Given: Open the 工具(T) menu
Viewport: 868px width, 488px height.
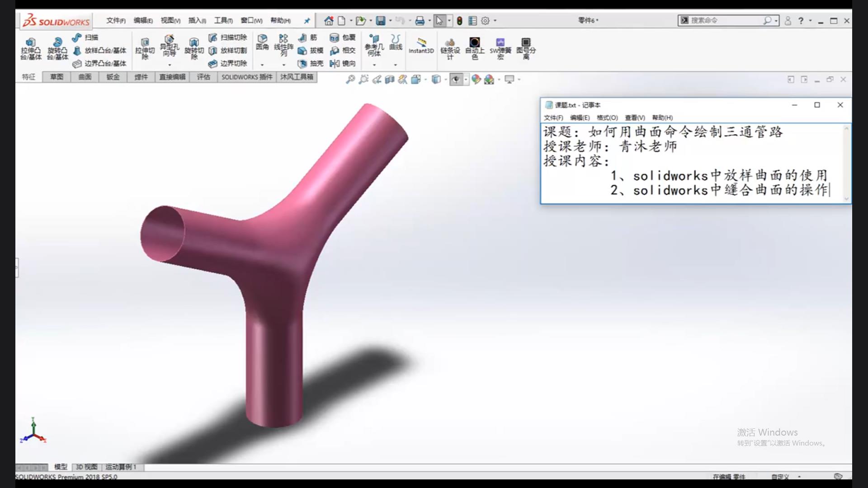Looking at the screenshot, I should point(223,21).
